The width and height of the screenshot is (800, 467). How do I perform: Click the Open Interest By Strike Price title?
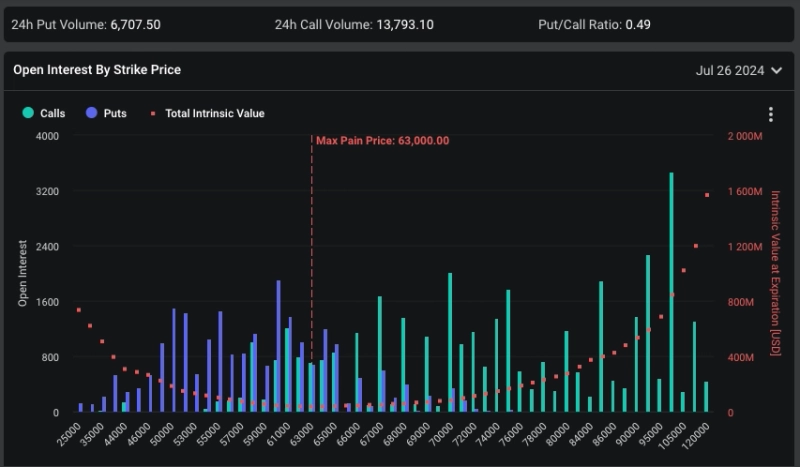pyautogui.click(x=97, y=70)
